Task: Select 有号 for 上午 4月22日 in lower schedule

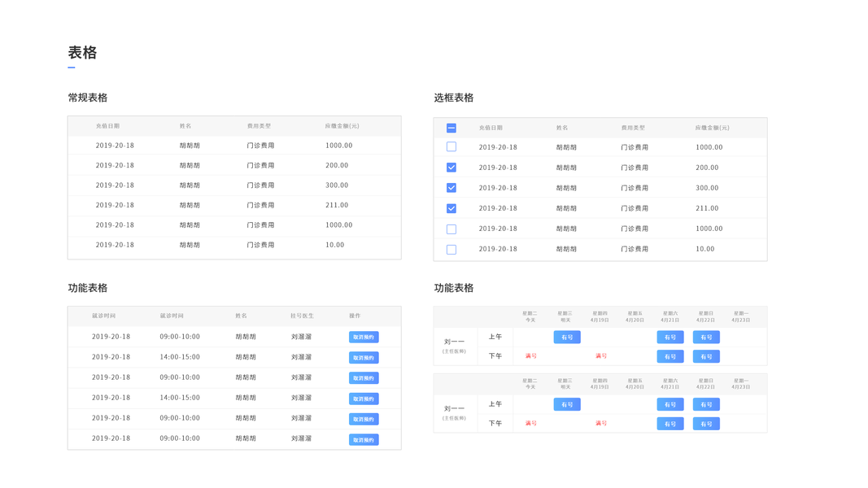Action: click(x=706, y=404)
